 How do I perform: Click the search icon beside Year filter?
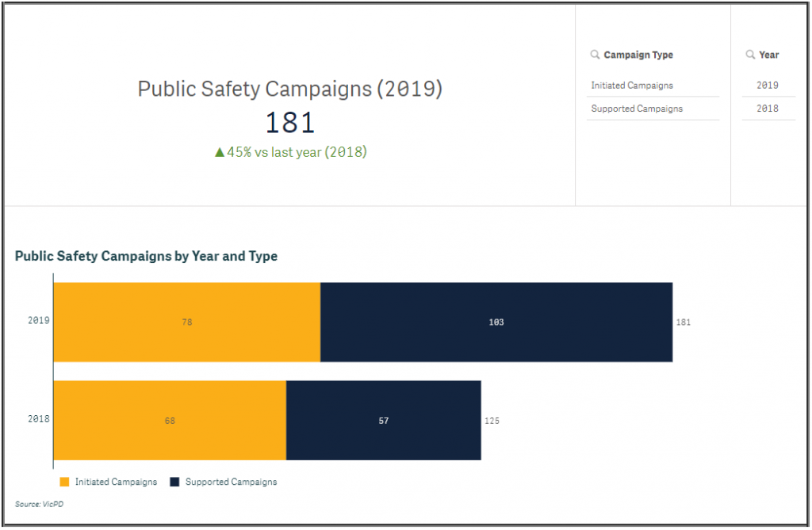pos(750,55)
